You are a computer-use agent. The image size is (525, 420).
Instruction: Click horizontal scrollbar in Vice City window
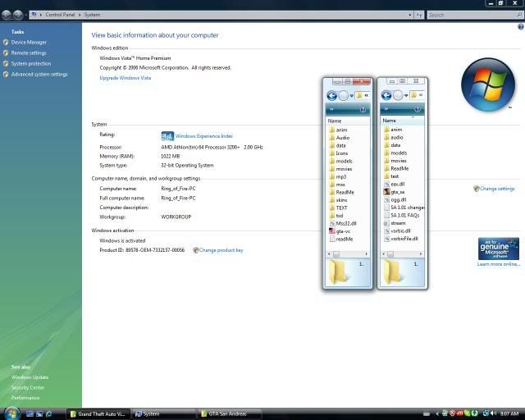[348, 254]
